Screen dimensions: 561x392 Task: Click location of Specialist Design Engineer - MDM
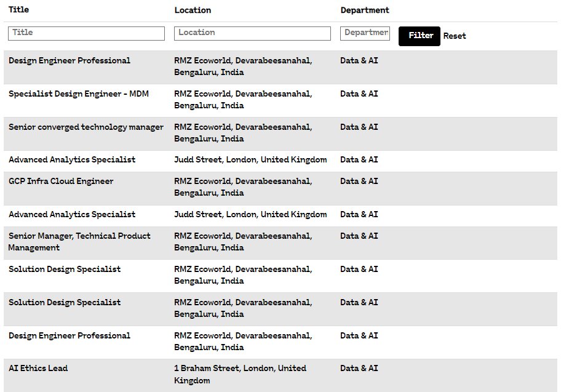[x=243, y=100]
